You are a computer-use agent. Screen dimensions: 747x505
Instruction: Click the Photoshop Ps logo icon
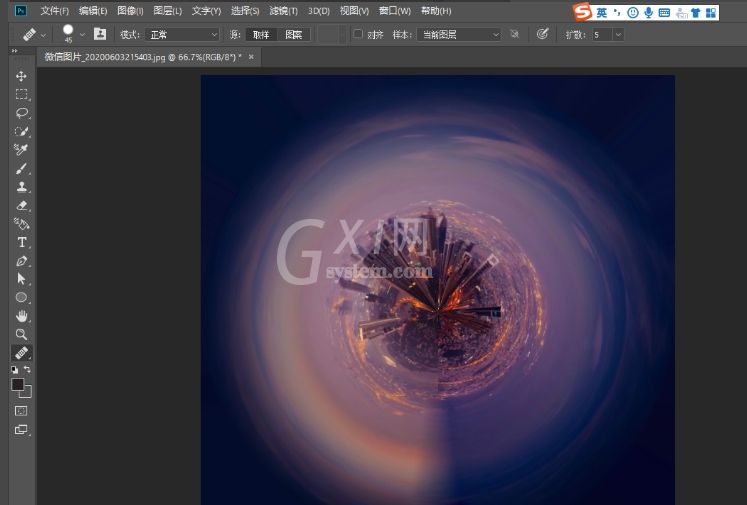click(20, 11)
